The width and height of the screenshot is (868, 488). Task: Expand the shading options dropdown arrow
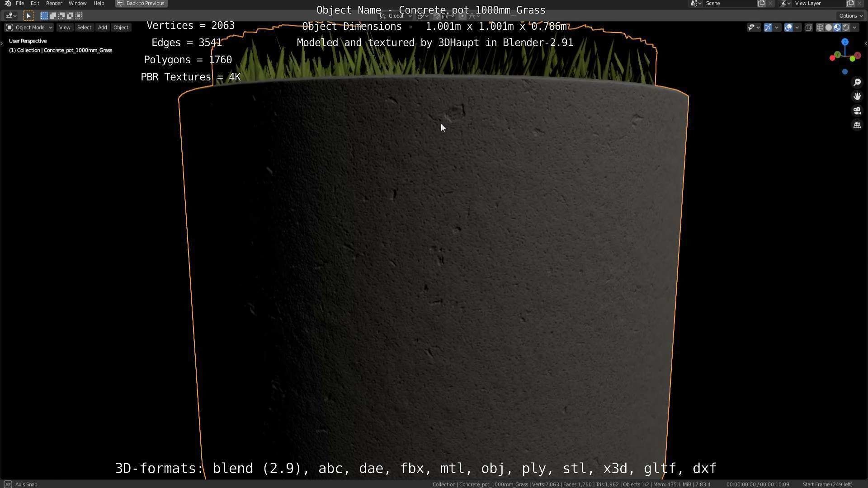coord(854,28)
